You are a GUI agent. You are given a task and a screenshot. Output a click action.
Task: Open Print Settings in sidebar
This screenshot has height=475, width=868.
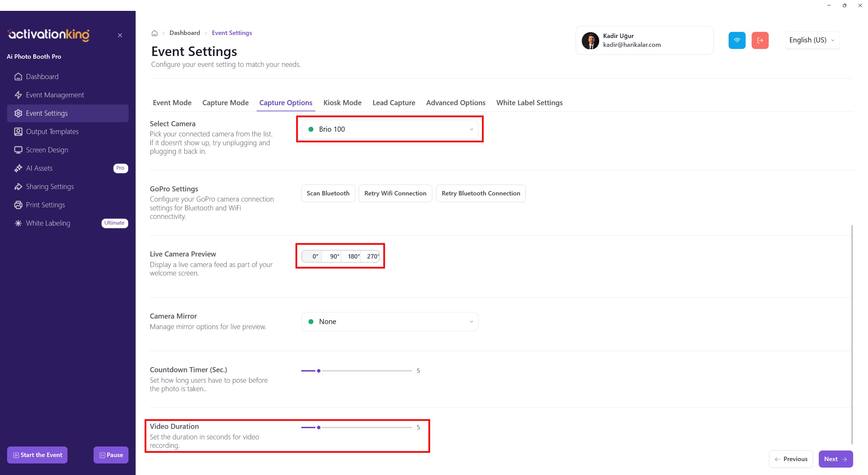pos(45,205)
